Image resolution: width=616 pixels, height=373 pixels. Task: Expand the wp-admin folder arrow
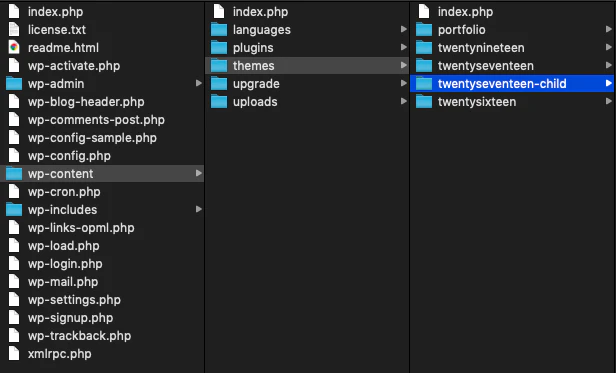[x=199, y=83]
